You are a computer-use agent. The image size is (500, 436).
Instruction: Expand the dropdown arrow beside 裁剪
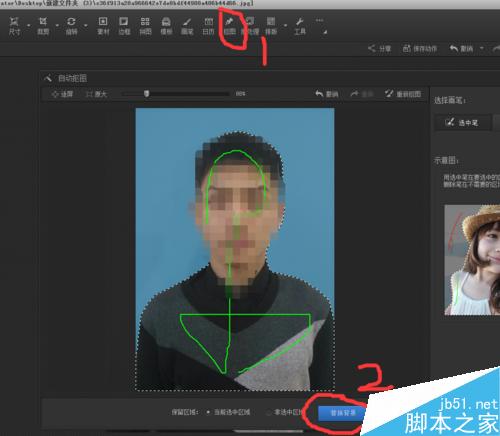pyautogui.click(x=57, y=26)
